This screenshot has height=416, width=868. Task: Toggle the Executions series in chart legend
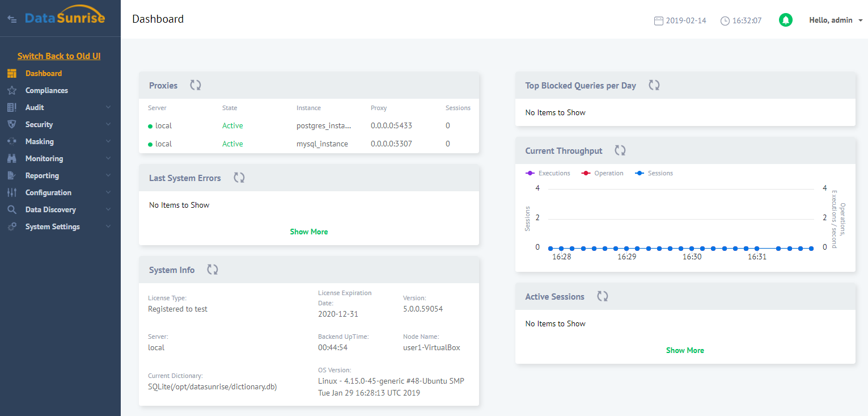(x=548, y=173)
